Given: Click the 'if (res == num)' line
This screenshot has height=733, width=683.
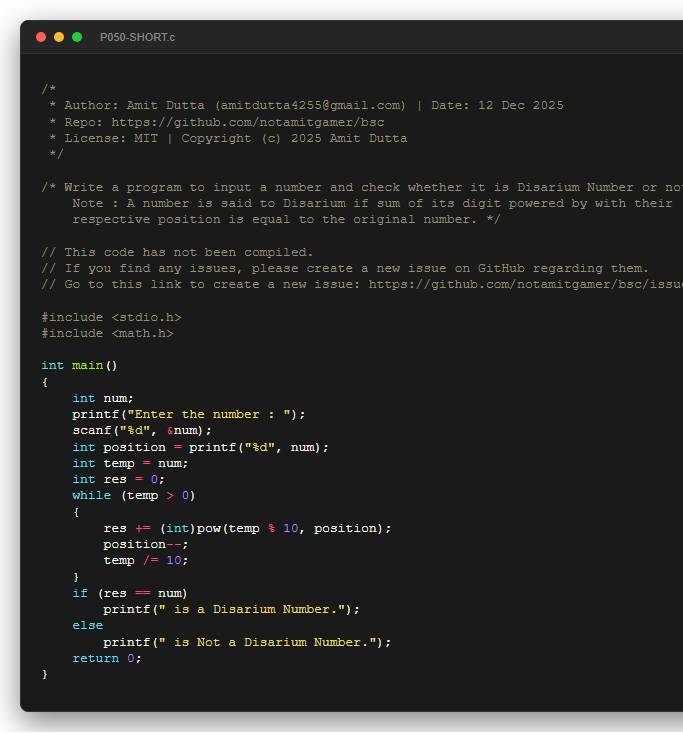Looking at the screenshot, I should [130, 593].
